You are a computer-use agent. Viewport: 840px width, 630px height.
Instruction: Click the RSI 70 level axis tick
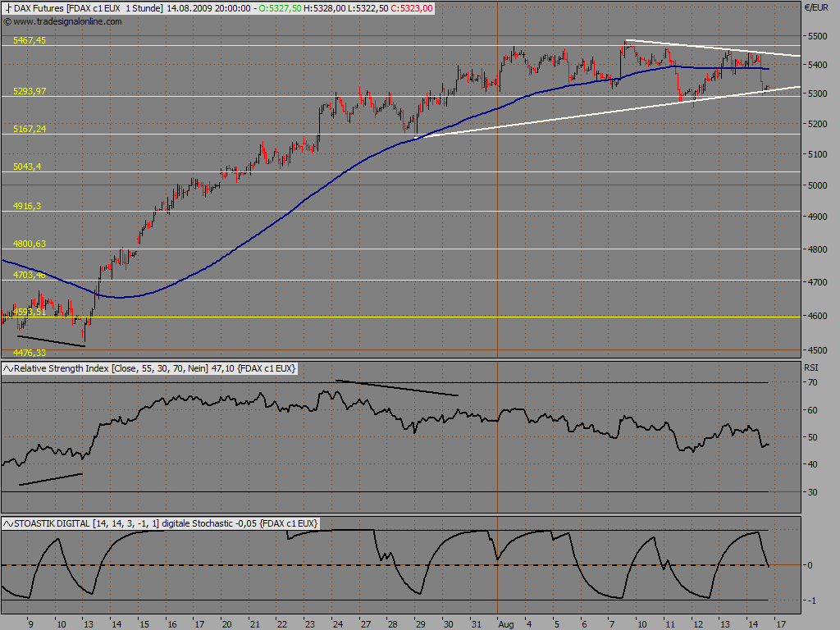pos(813,382)
